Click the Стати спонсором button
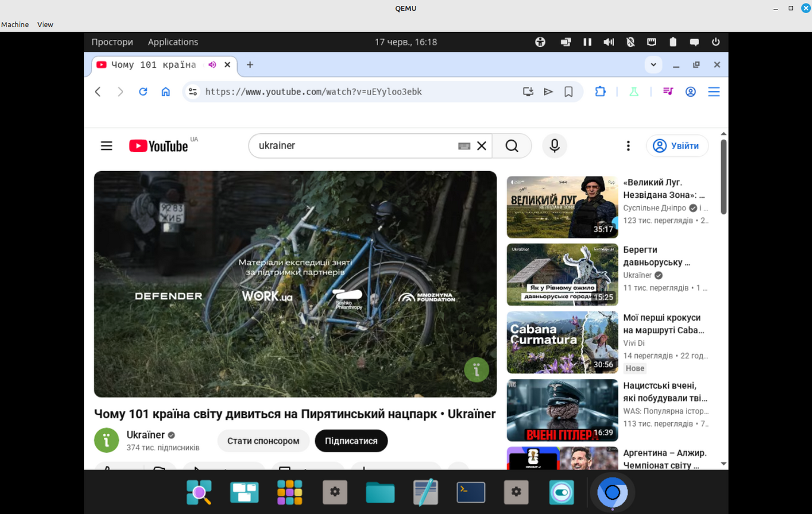Image resolution: width=812 pixels, height=514 pixels. point(263,441)
